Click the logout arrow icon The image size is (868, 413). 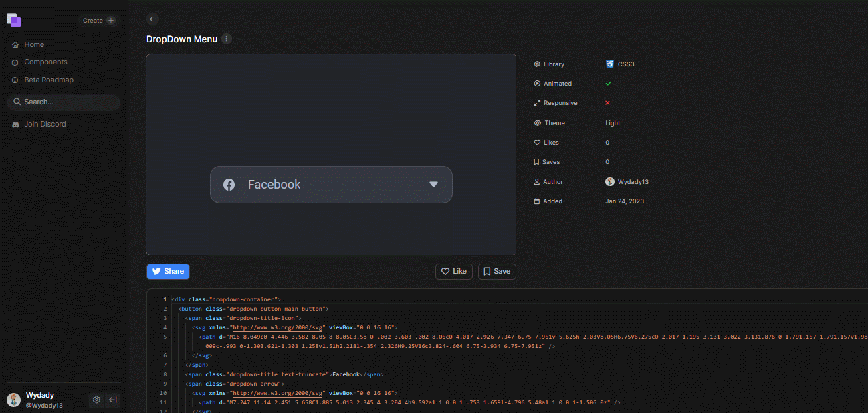113,400
